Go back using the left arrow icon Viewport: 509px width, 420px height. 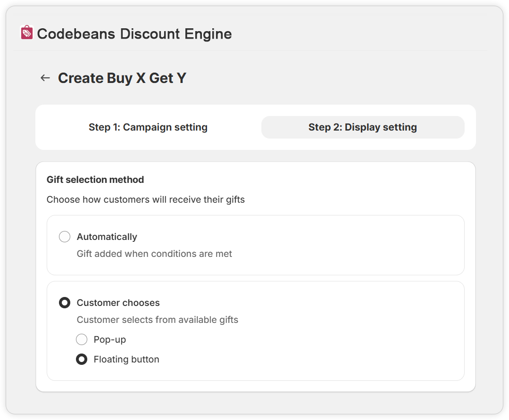point(45,78)
